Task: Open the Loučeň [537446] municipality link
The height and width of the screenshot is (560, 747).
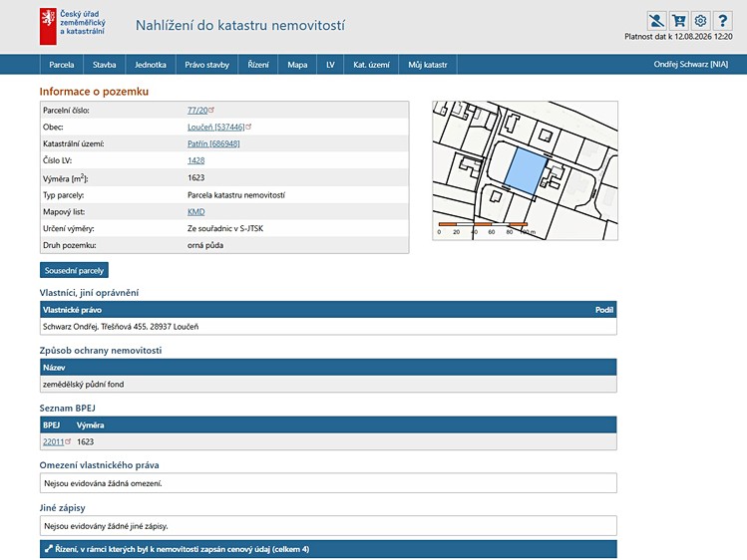Action: [x=215, y=127]
